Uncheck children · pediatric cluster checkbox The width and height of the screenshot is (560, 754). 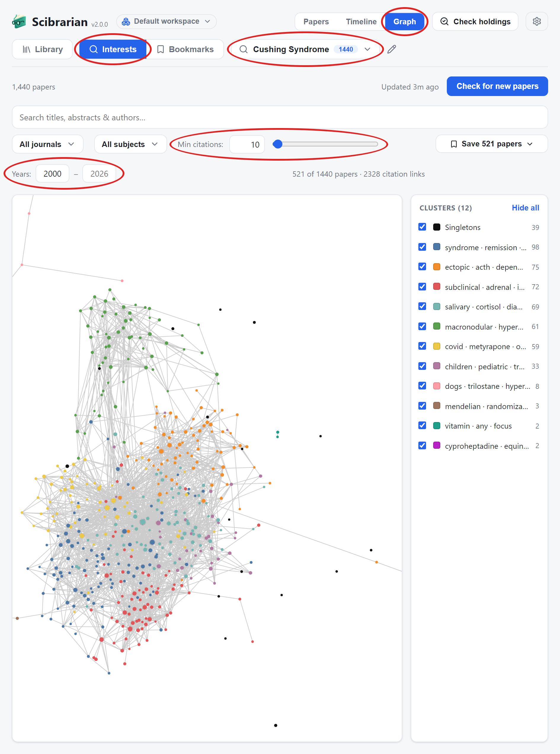(422, 366)
